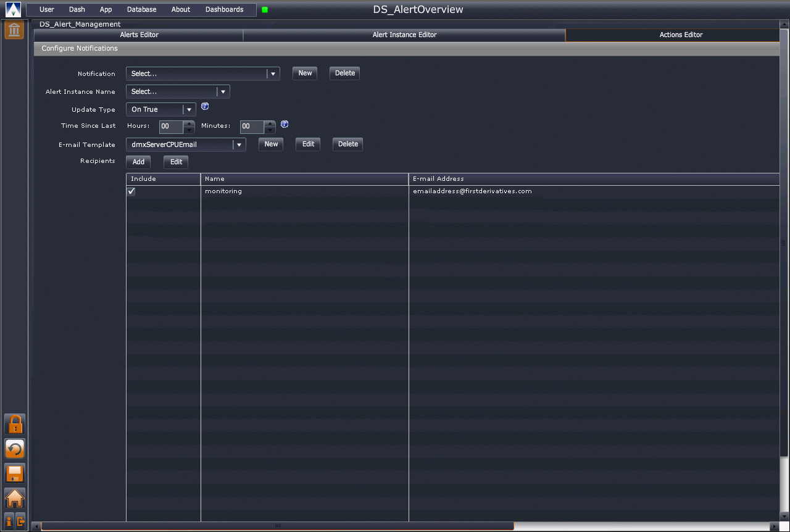Click the bank building icon in the sidebar
The width and height of the screenshot is (790, 532).
pyautogui.click(x=14, y=30)
